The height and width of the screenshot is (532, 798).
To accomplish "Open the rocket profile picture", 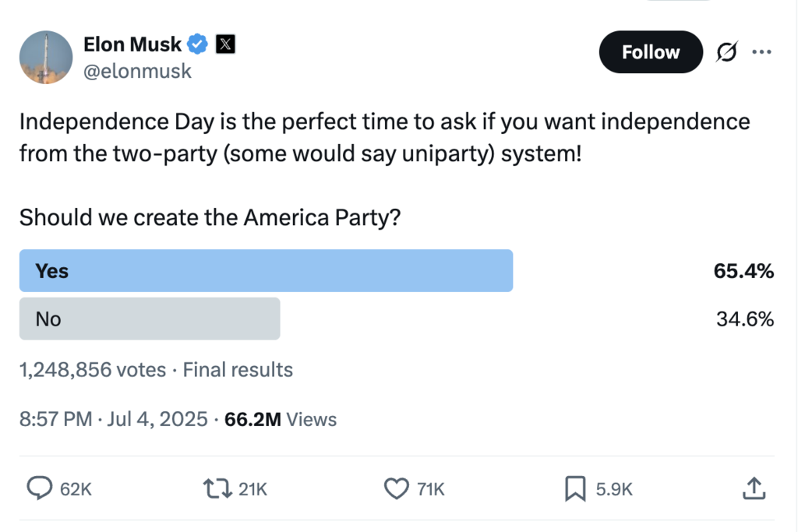I will coord(46,58).
